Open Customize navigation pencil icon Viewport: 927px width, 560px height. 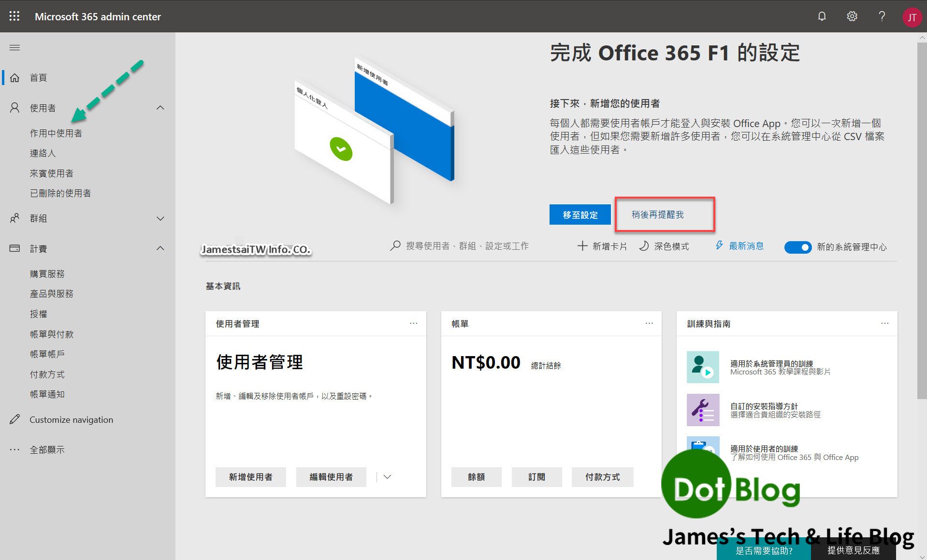coord(14,419)
